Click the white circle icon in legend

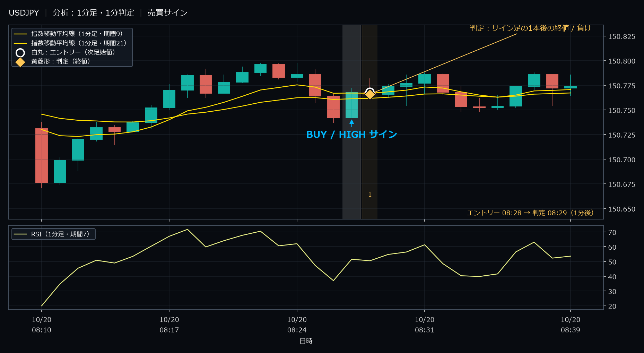(20, 53)
